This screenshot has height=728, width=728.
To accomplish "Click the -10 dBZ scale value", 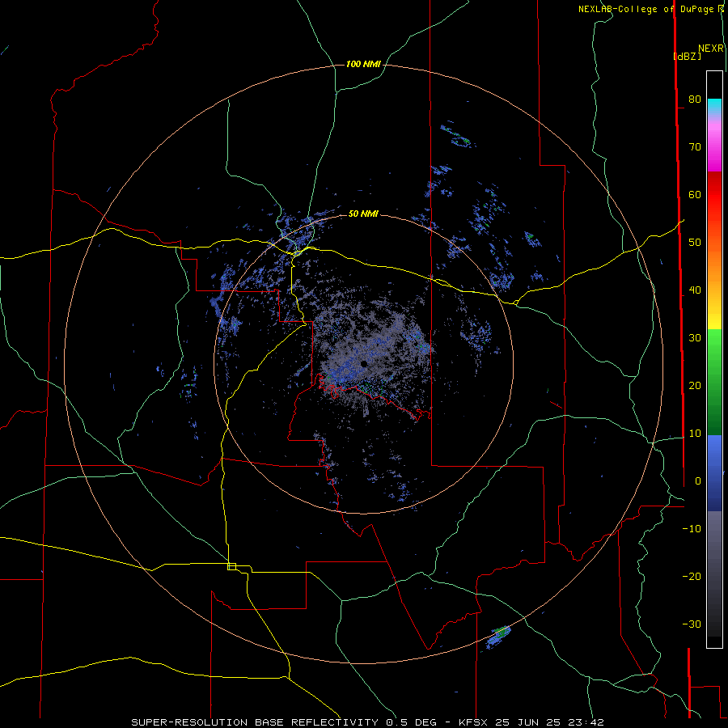I will coord(692,528).
